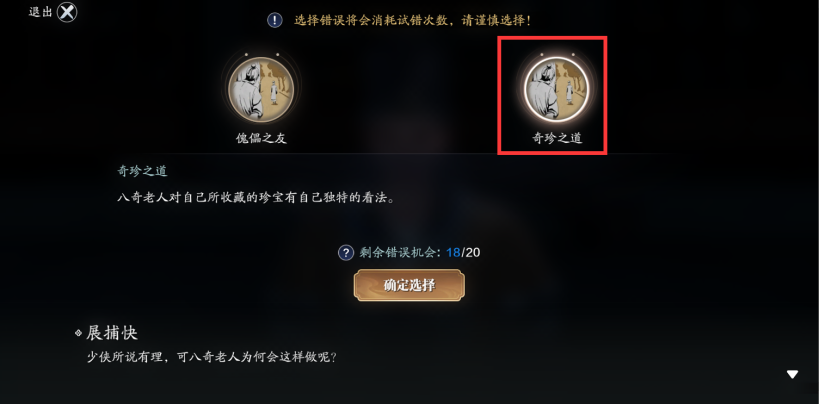This screenshot has width=820, height=405.
Task: Click the 剩余错误机会 label
Action: pyautogui.click(x=400, y=253)
